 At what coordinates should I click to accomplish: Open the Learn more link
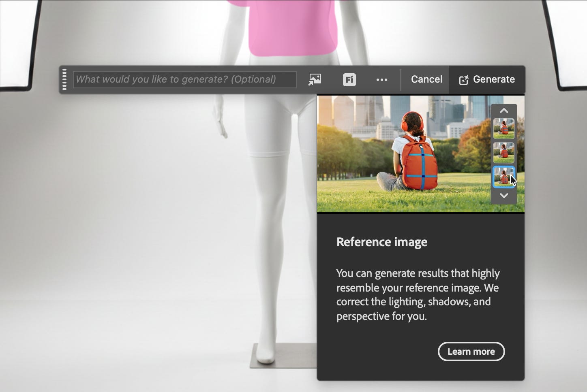point(471,352)
